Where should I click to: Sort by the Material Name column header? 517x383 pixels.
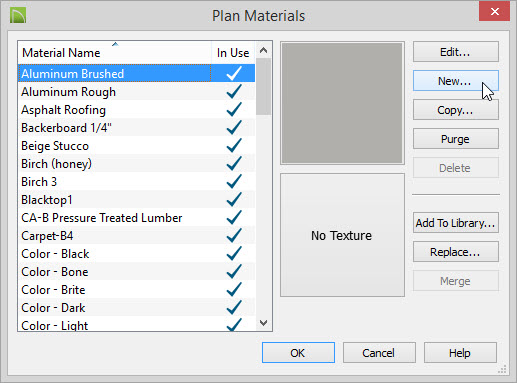pyautogui.click(x=115, y=53)
